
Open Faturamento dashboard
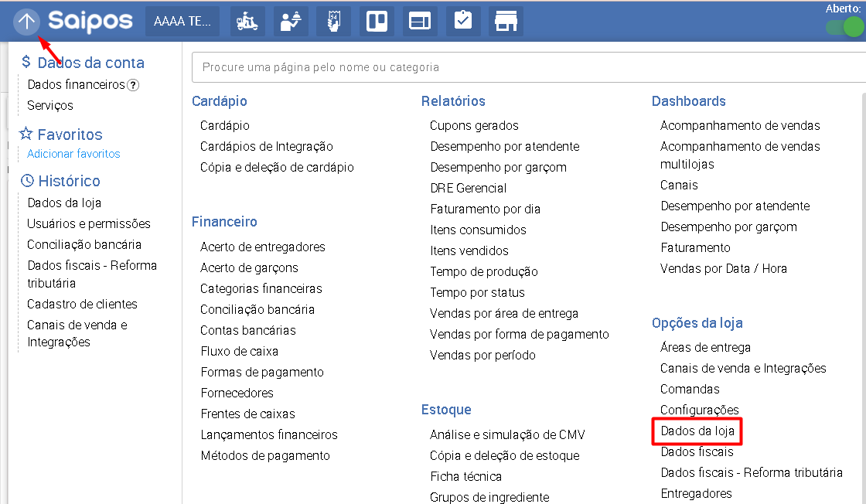[x=695, y=248]
